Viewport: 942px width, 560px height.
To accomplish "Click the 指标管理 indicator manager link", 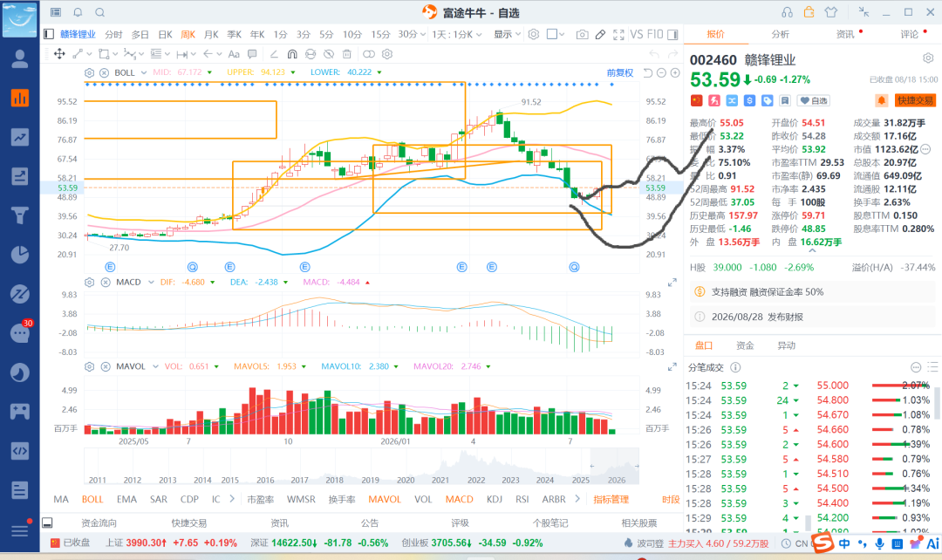I will (x=611, y=499).
